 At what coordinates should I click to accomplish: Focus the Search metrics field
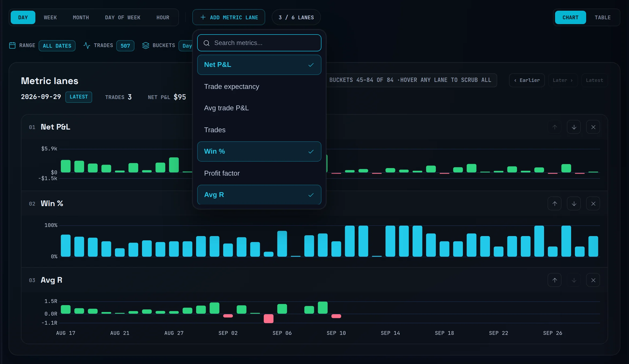pyautogui.click(x=259, y=43)
